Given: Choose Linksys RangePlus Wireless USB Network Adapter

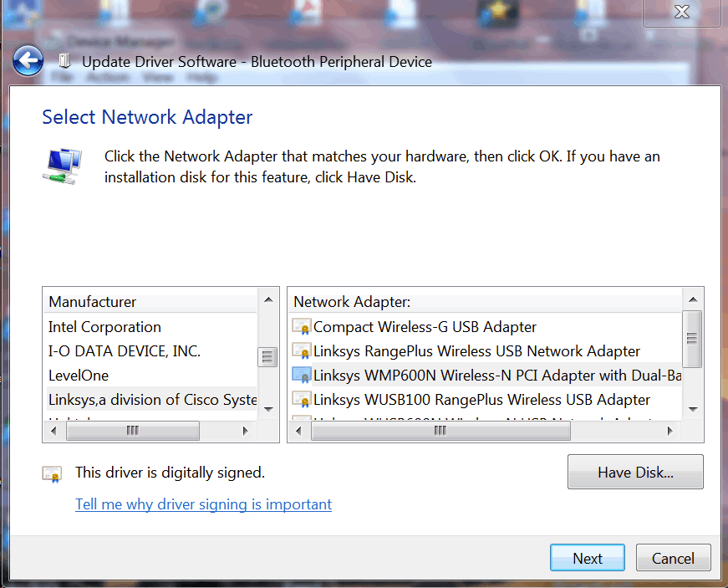Looking at the screenshot, I should [486, 351].
